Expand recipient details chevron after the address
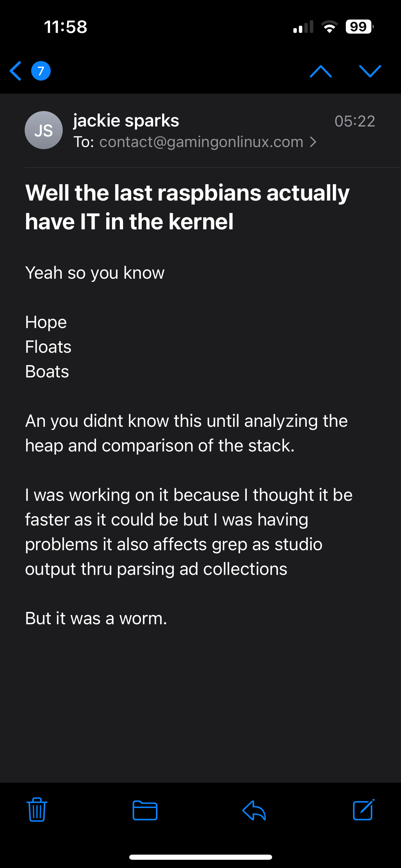 tap(313, 142)
